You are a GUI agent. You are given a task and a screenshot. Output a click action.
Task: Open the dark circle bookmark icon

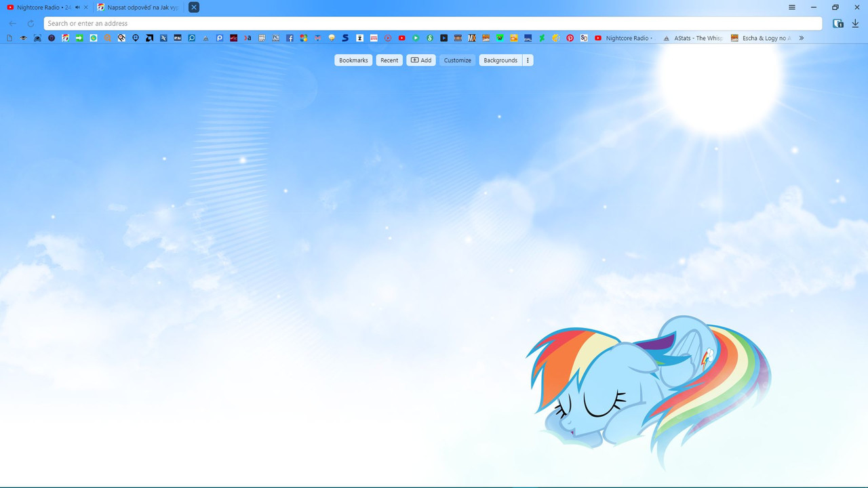(52, 38)
